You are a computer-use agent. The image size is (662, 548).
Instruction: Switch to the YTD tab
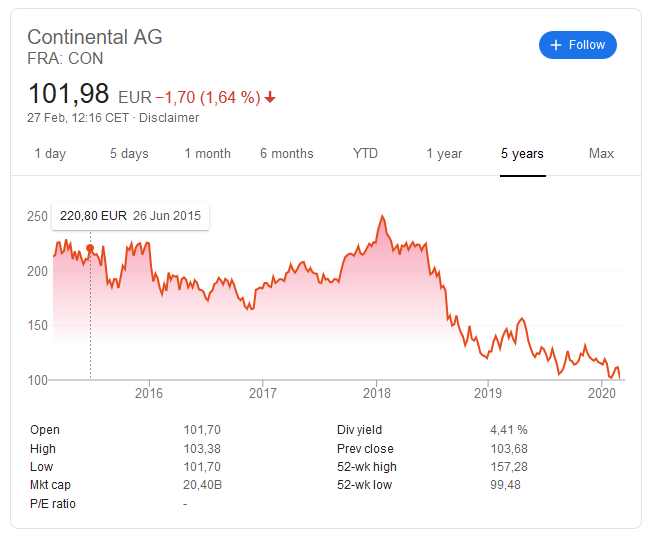pyautogui.click(x=366, y=154)
